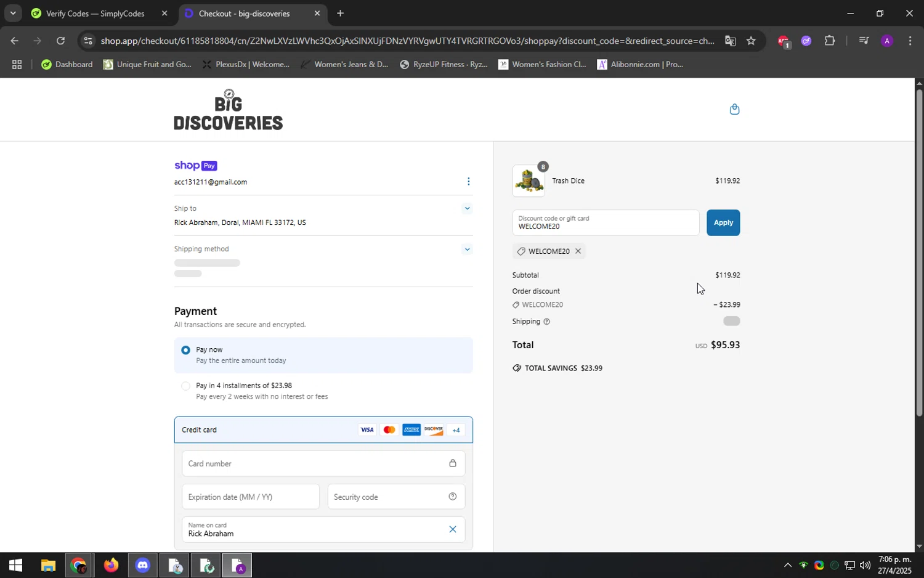Open the Google Translate page icon
This screenshot has height=578, width=924.
[730, 41]
